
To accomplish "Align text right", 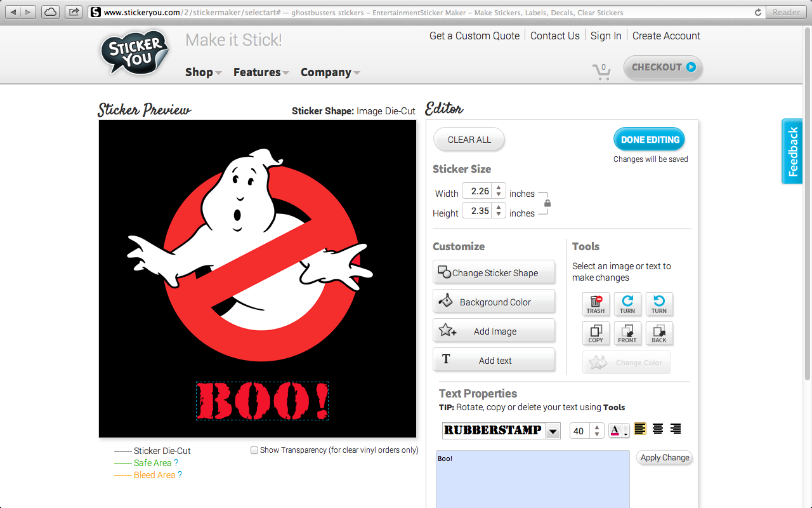I will [x=676, y=429].
